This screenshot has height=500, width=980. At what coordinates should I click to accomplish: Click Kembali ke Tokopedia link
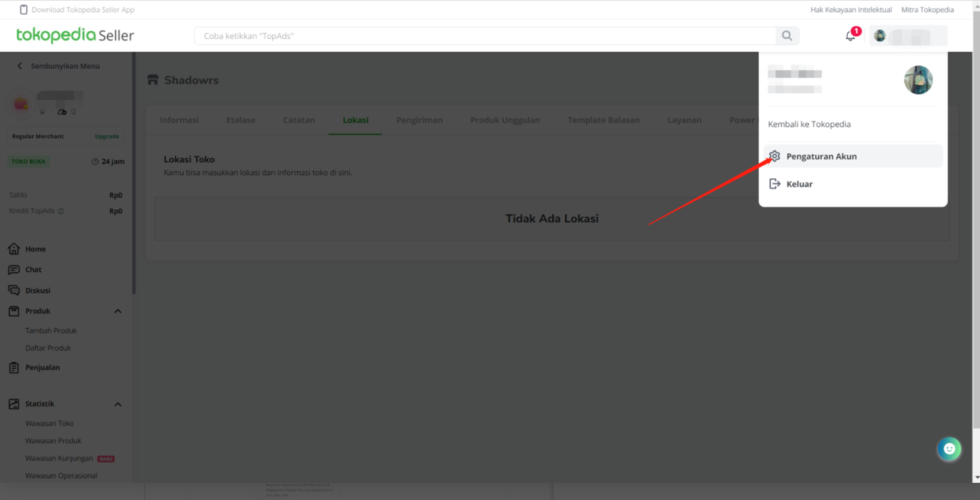(809, 124)
